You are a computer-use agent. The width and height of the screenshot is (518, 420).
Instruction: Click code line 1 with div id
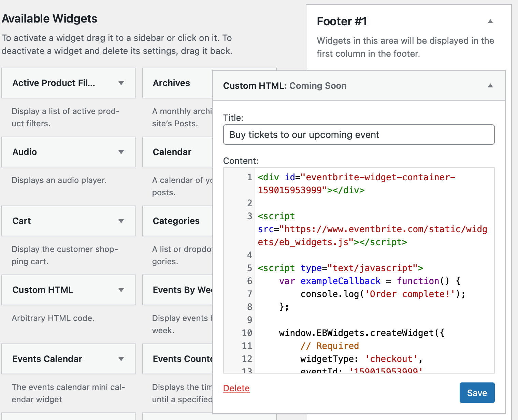point(357,184)
